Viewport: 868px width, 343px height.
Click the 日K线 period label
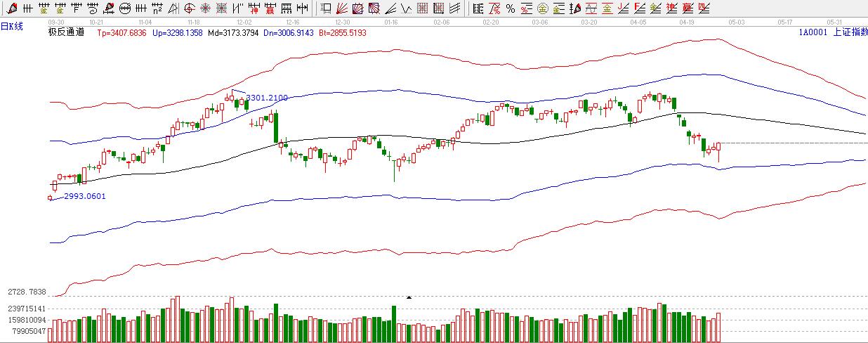(12, 26)
